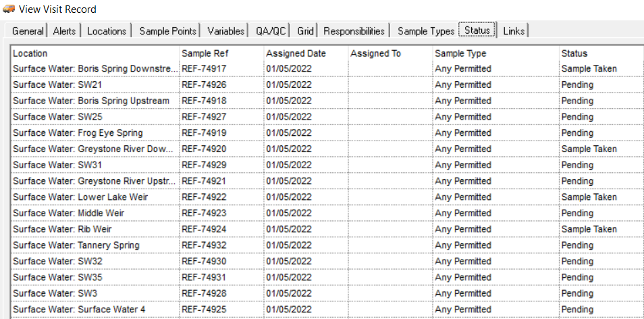Screen dimensions: 644x319
Task: Switch to the QA/QC tab
Action: pyautogui.click(x=270, y=31)
